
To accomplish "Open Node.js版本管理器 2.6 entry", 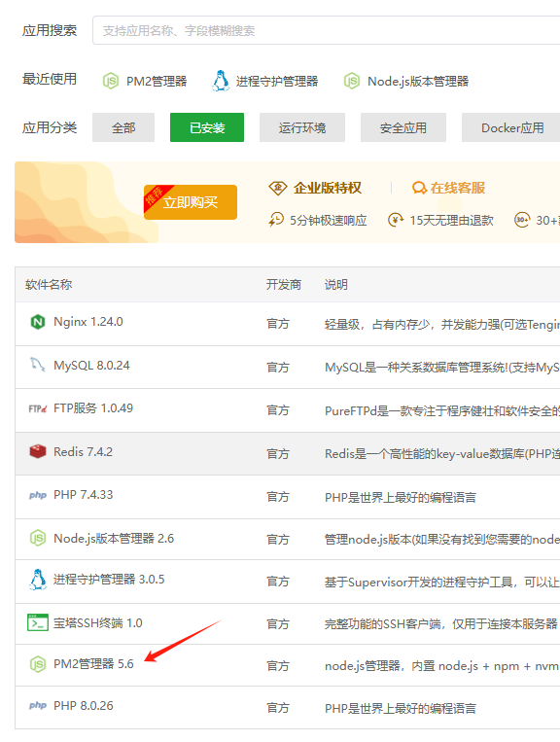I will tap(114, 539).
